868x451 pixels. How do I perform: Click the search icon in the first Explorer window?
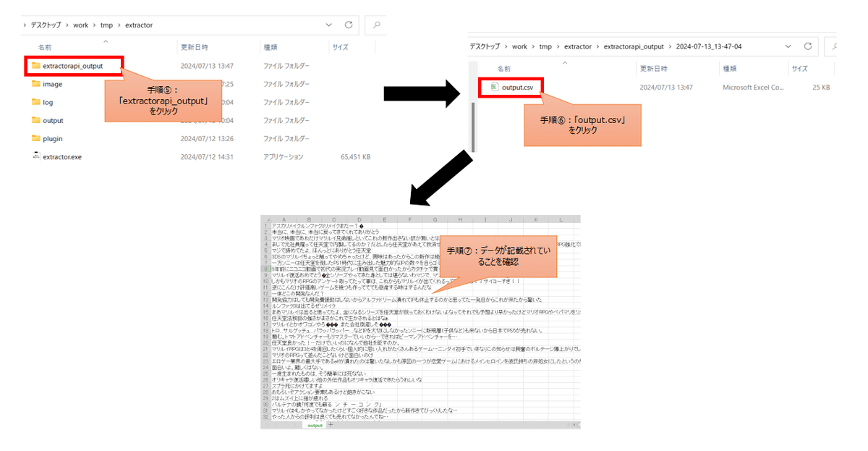coord(375,25)
